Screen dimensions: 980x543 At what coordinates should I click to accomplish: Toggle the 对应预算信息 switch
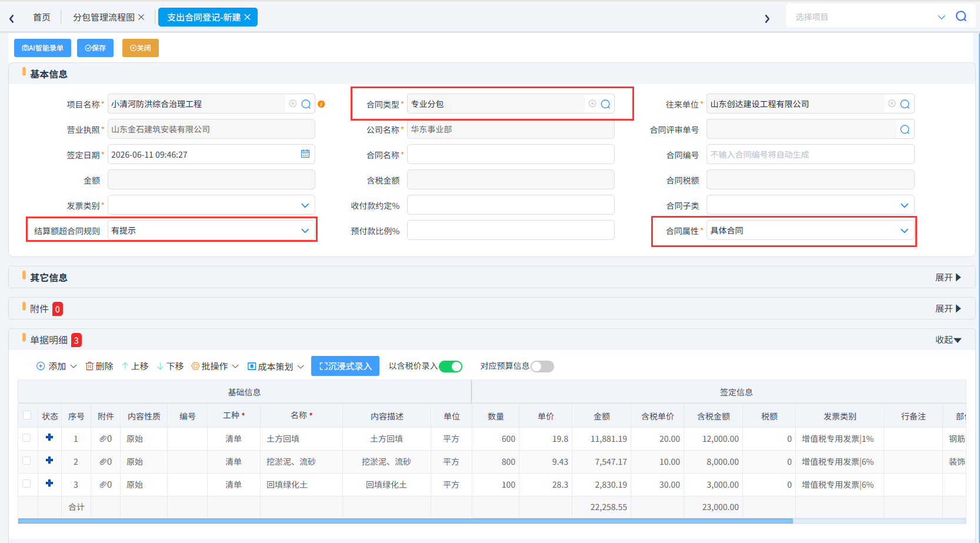click(x=542, y=367)
